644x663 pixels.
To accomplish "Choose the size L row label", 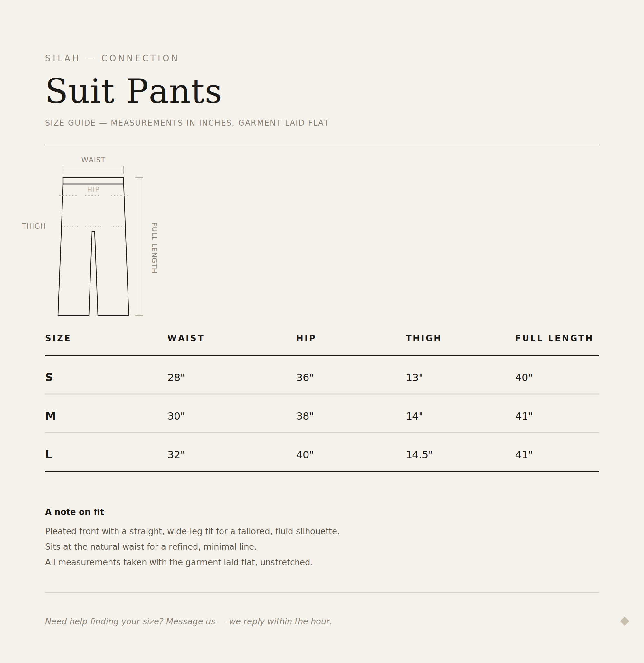I will 48,454.
